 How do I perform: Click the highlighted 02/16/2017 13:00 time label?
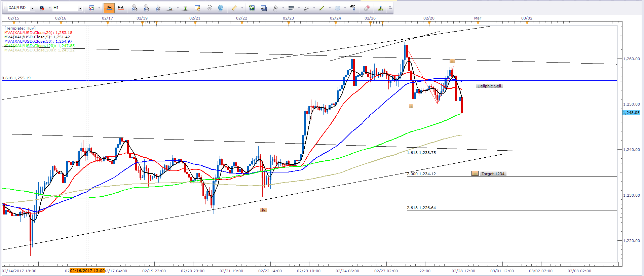[87, 271]
